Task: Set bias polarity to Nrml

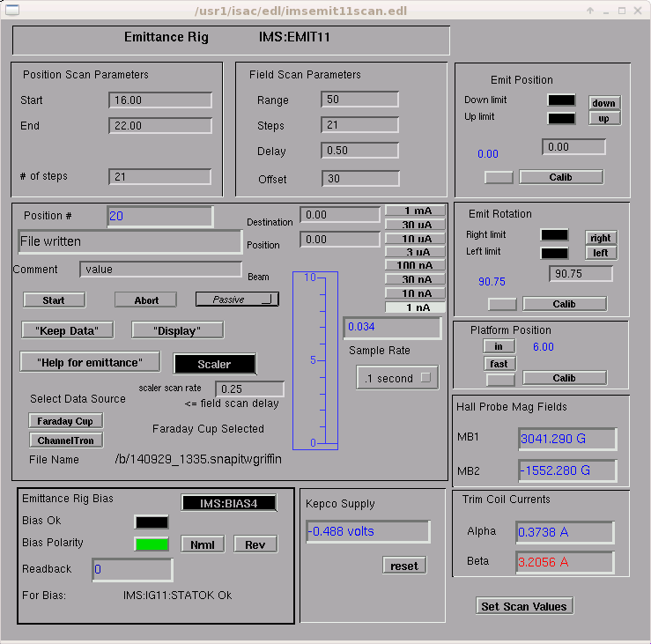Action: coord(203,544)
